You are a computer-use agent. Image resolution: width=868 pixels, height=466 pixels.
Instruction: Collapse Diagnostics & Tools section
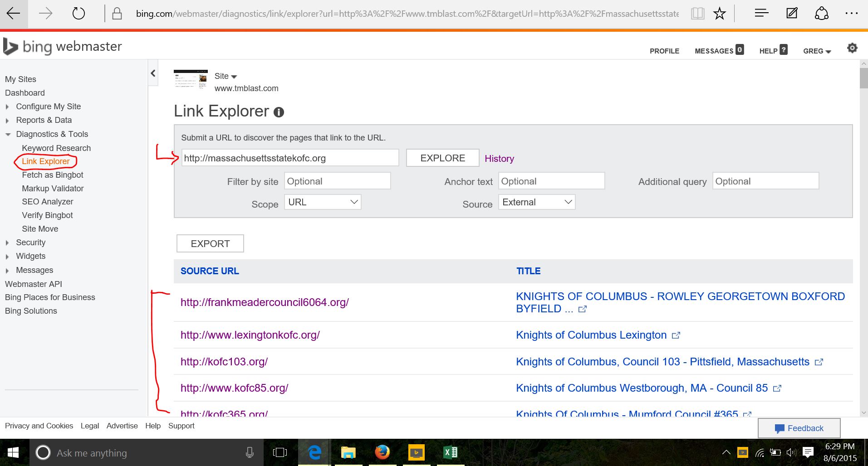(x=8, y=134)
